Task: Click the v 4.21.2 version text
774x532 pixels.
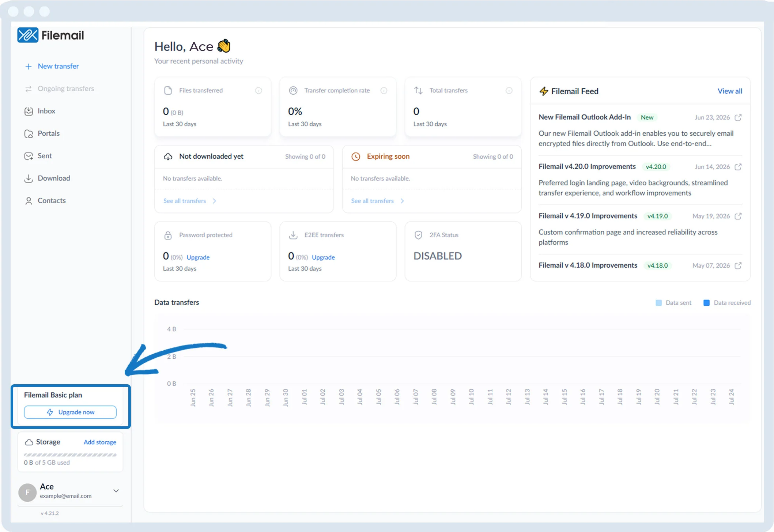Action: tap(50, 513)
